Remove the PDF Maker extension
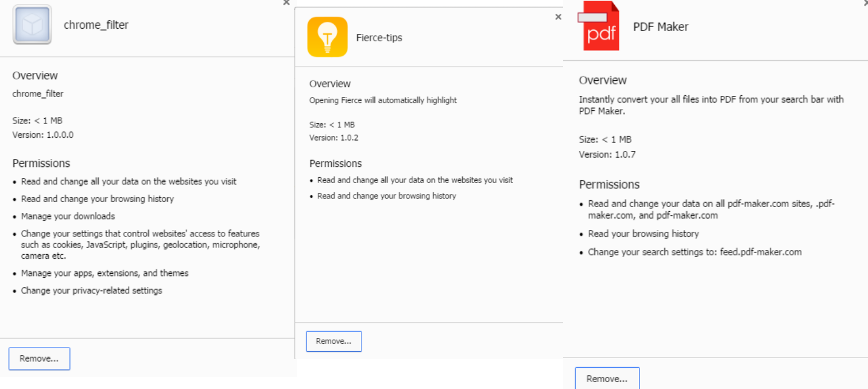The height and width of the screenshot is (389, 868). (x=607, y=379)
